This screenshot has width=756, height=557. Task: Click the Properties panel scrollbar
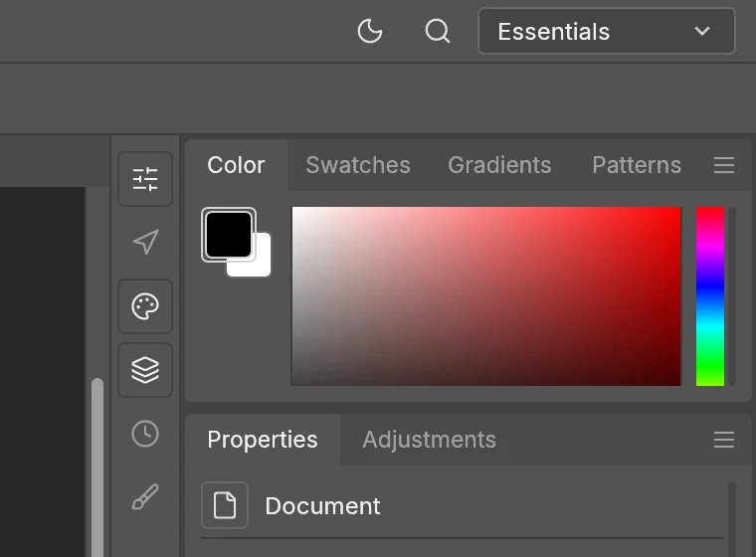pos(732,519)
